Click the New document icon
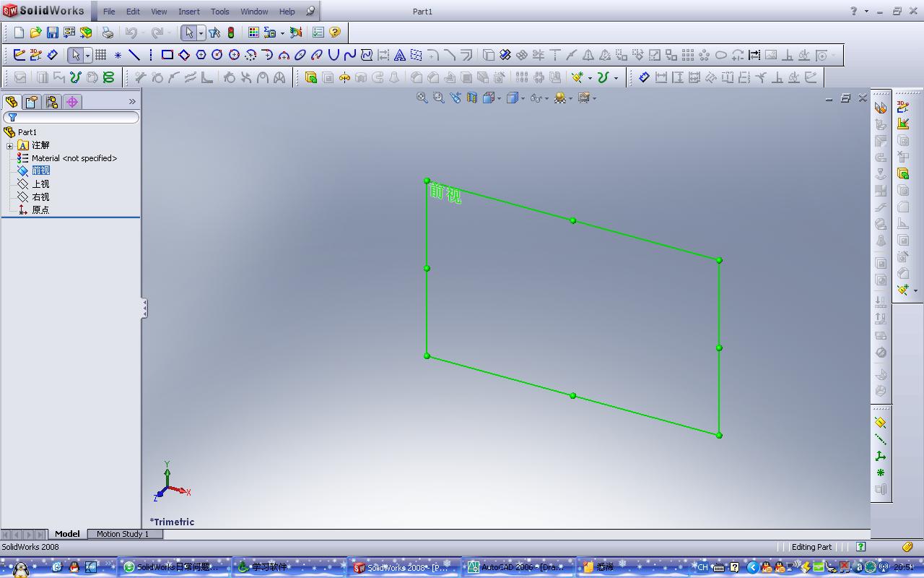 click(x=19, y=33)
